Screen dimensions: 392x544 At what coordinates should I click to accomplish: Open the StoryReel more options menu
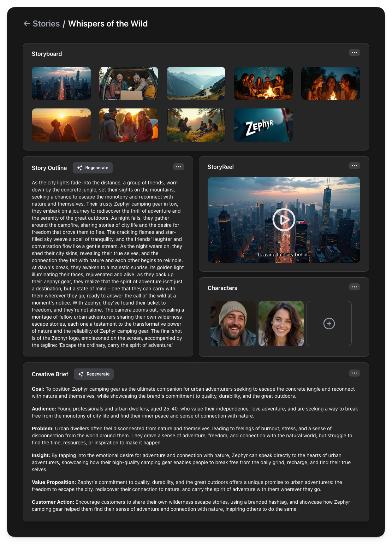pos(355,166)
